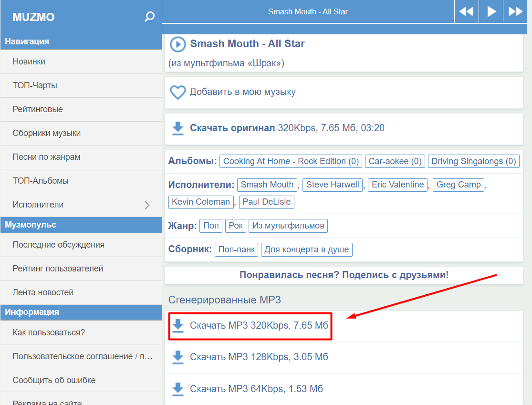The image size is (532, 405).
Task: Open the Driving Singalongs album tag
Action: click(x=473, y=161)
